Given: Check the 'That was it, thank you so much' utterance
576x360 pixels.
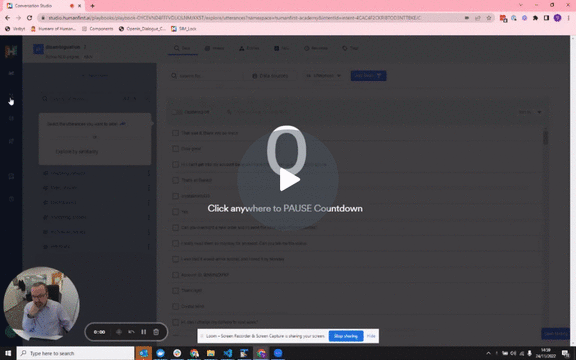Looking at the screenshot, I should pos(175,133).
